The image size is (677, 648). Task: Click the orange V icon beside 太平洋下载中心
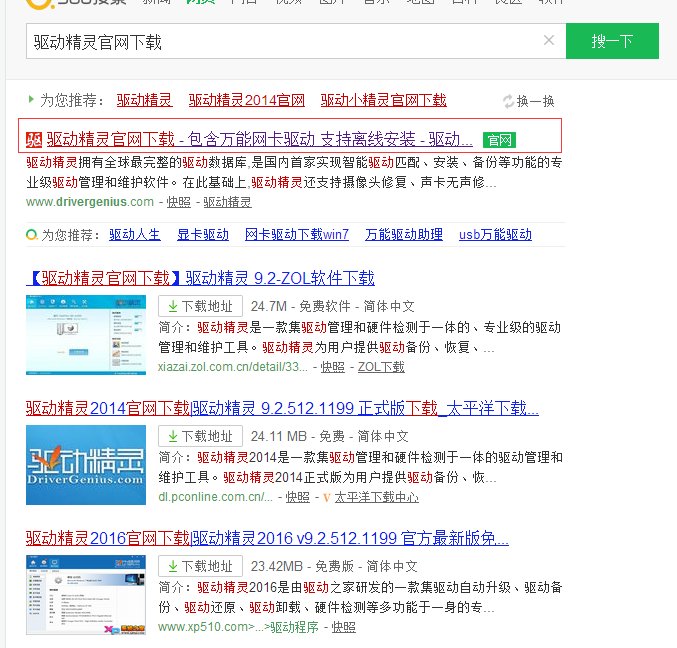pos(326,498)
